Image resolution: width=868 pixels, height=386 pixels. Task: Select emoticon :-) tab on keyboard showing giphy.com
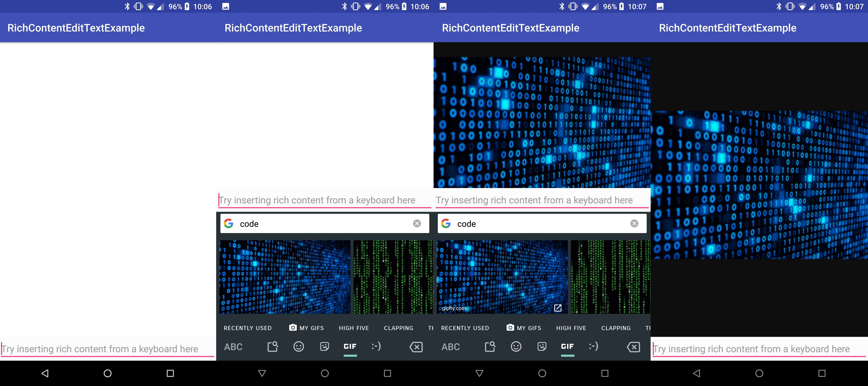593,346
